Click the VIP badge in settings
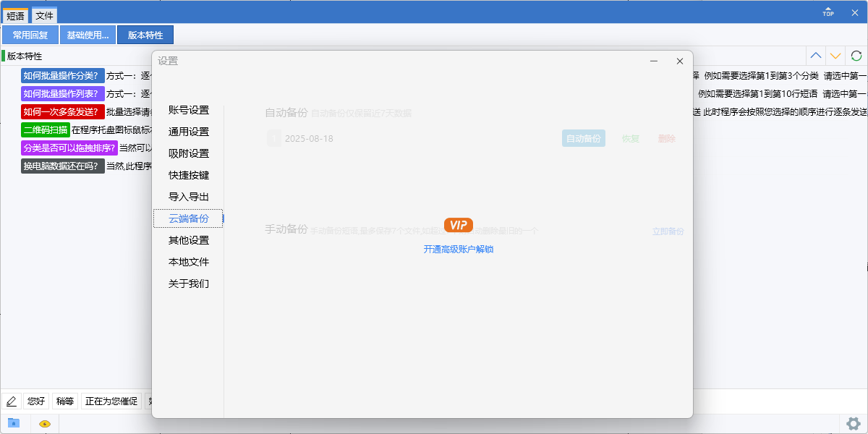 click(x=458, y=225)
